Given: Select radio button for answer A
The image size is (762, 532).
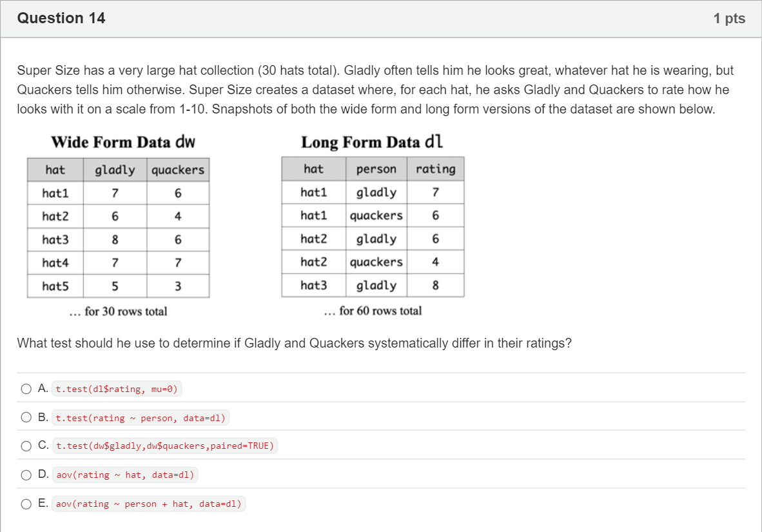Looking at the screenshot, I should 26,389.
